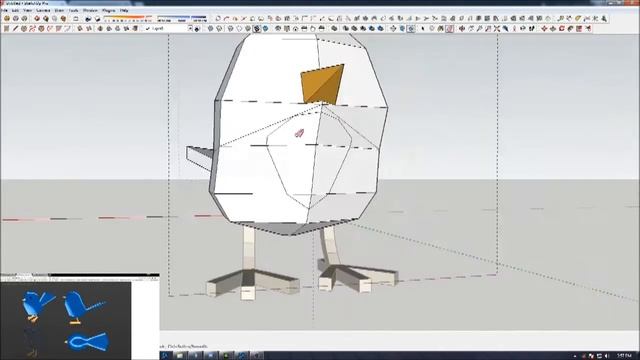Apply Outer Shell solid tool

334,29
